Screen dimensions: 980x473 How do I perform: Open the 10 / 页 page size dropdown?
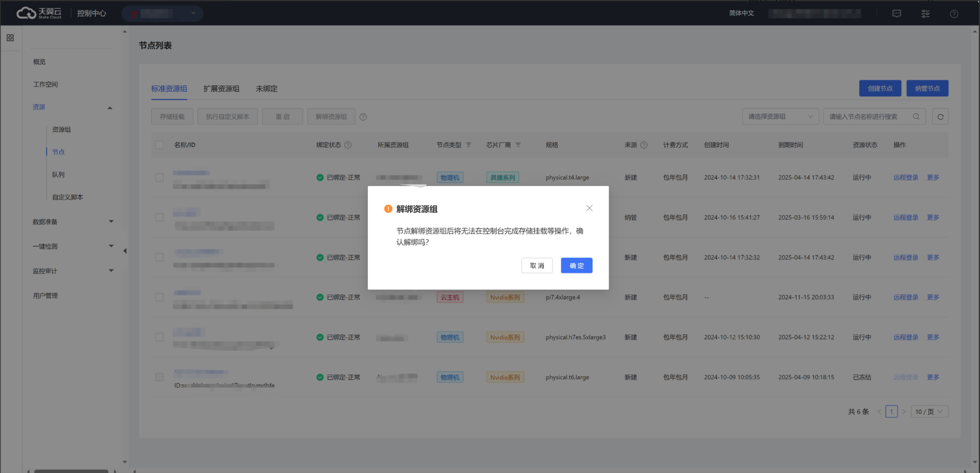coord(929,411)
